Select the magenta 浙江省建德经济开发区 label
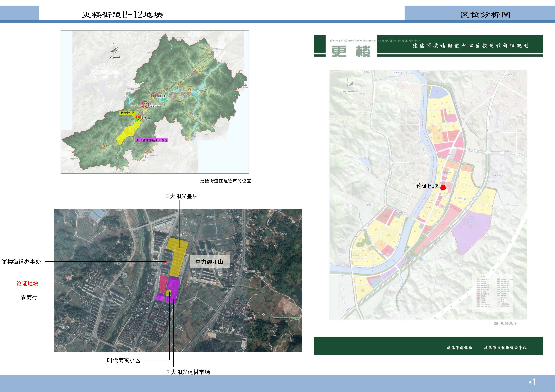The height and width of the screenshot is (392, 555). pos(152,140)
